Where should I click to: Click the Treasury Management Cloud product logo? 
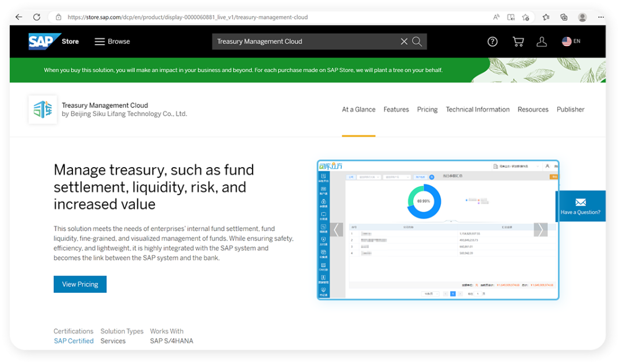point(42,110)
